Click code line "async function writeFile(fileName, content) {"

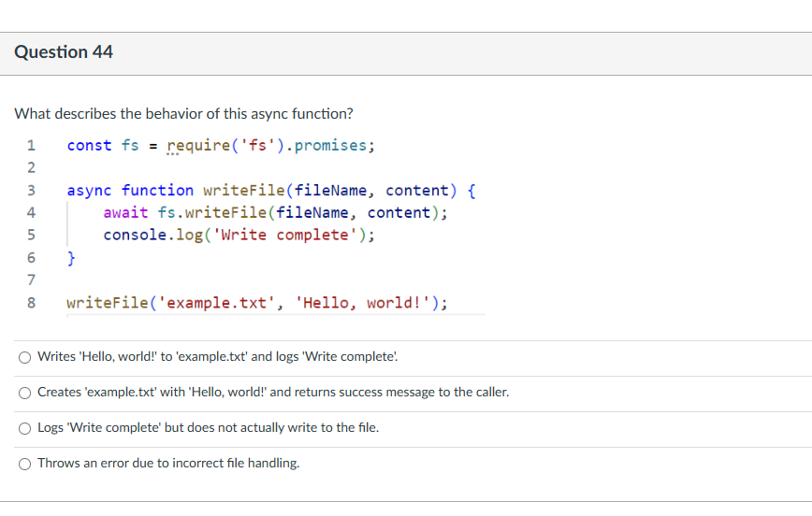click(x=271, y=191)
